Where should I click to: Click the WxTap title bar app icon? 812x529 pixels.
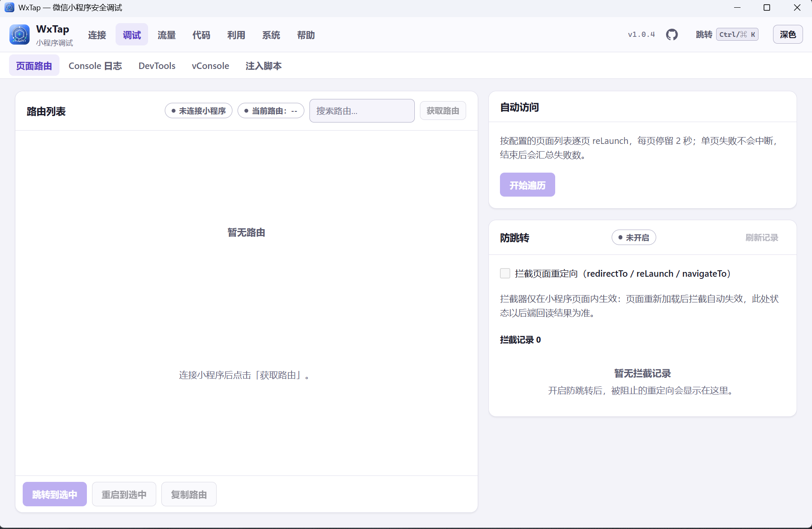click(x=9, y=7)
